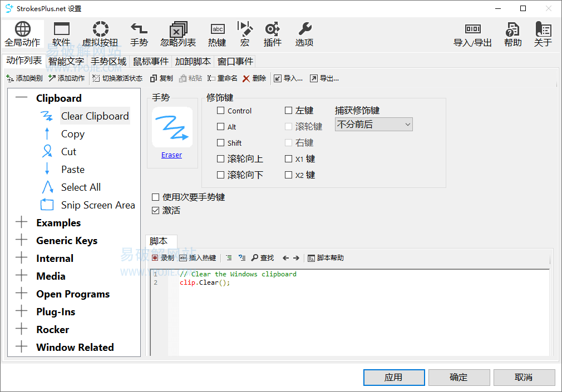Select the Snip Screen Area action
Screen dimensions: 562x392
(98, 205)
